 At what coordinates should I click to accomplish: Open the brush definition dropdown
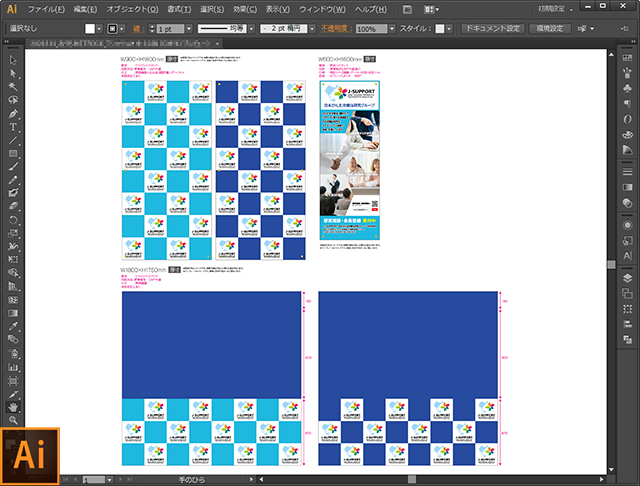click(312, 29)
